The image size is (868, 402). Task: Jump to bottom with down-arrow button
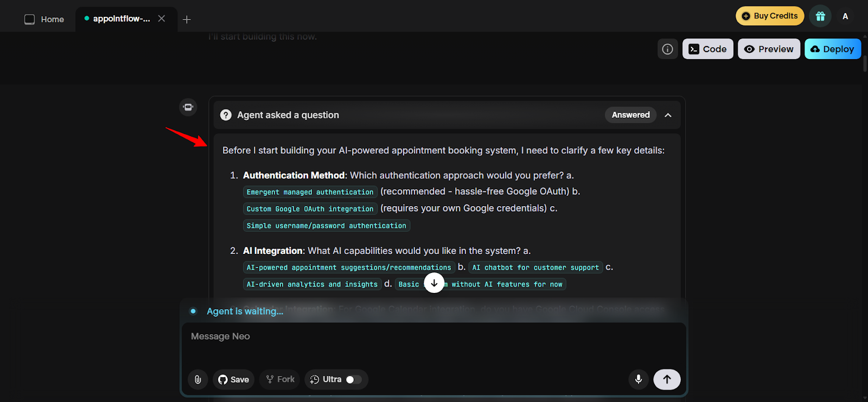434,283
